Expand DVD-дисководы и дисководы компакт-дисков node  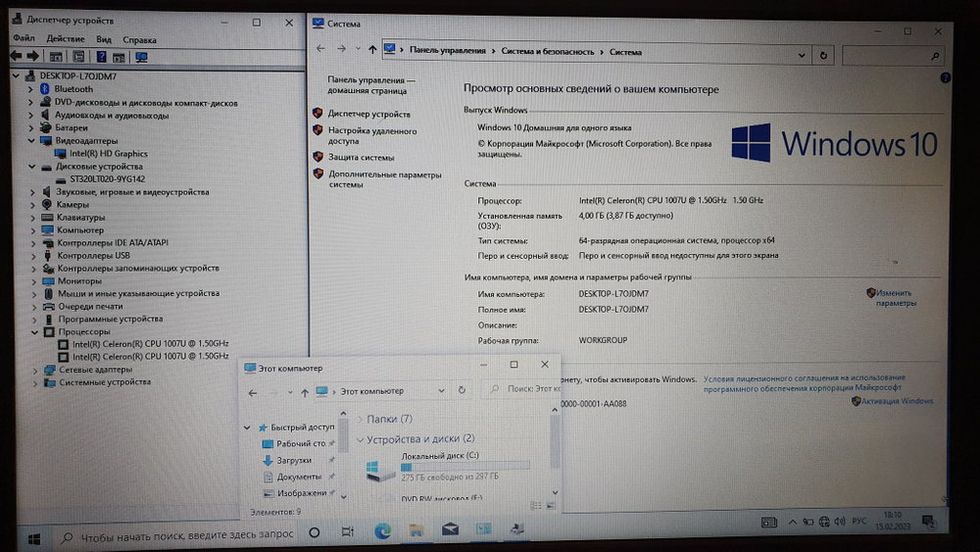pos(30,103)
